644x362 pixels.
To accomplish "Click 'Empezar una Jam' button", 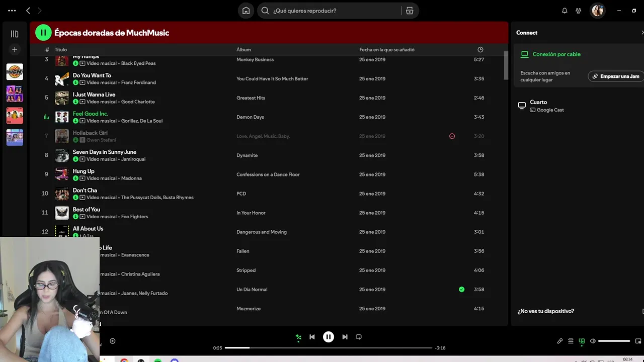I will pyautogui.click(x=616, y=76).
